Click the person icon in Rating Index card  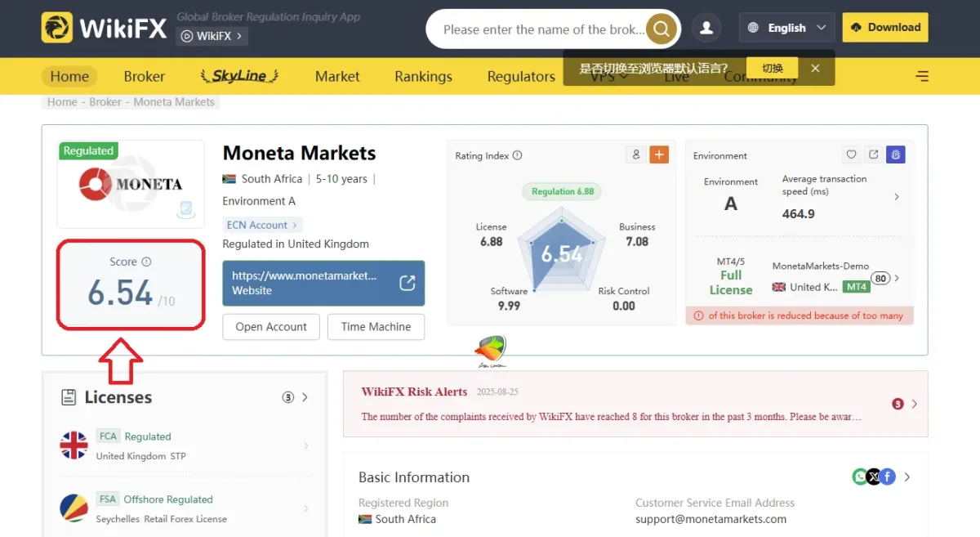636,154
